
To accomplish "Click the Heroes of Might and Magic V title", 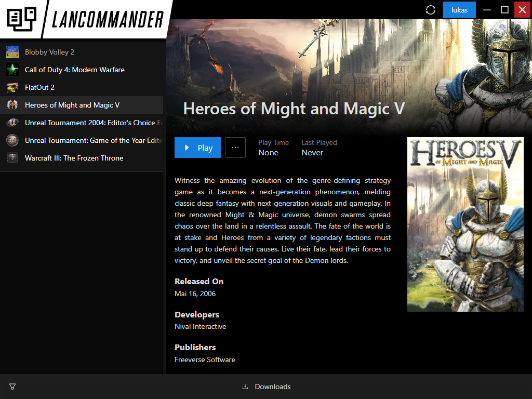I will (294, 109).
